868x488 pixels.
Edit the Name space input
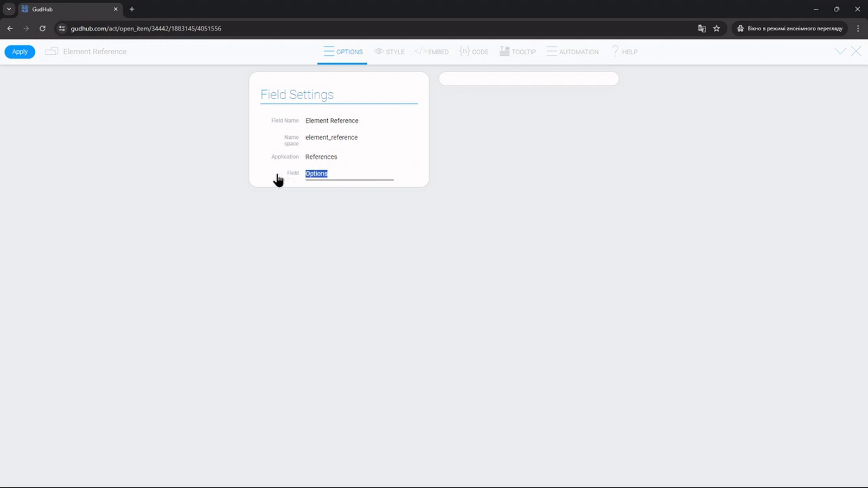point(349,138)
